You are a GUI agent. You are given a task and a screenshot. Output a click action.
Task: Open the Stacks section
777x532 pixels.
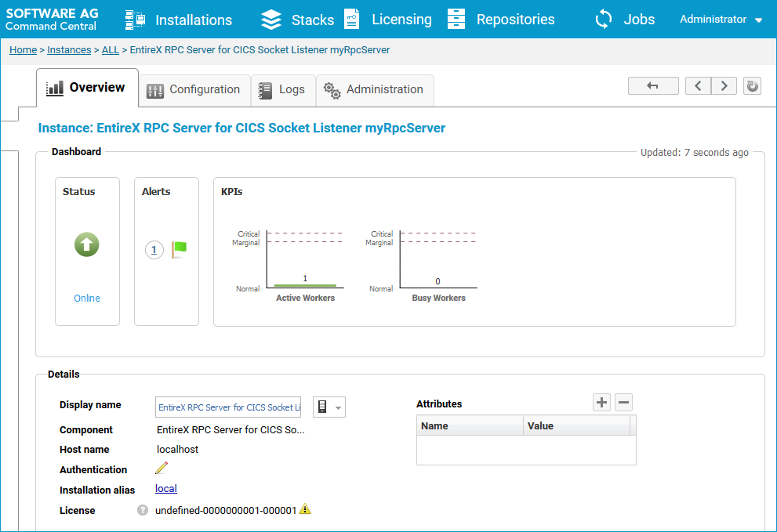[313, 20]
